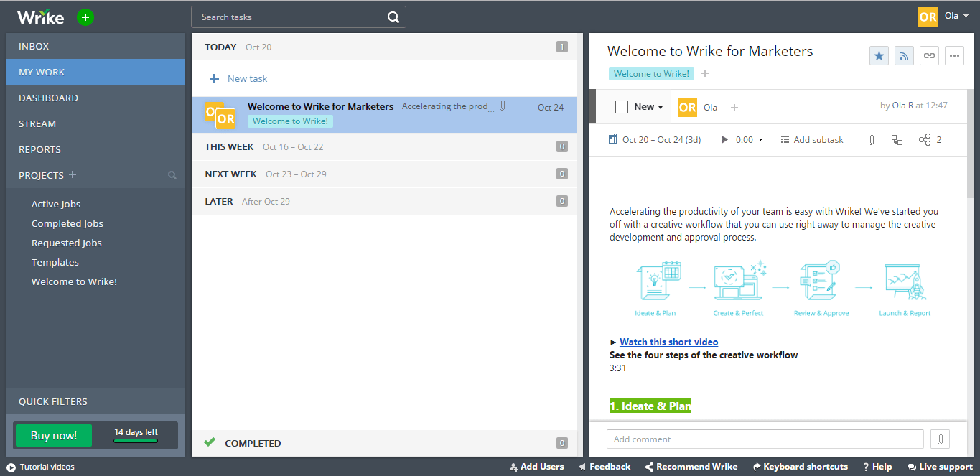Start the task timer play button
The width and height of the screenshot is (980, 476).
[x=724, y=139]
